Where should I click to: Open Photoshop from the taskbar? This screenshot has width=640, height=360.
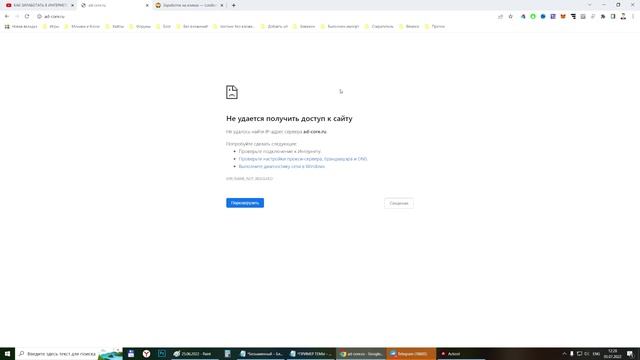pyautogui.click(x=162, y=353)
